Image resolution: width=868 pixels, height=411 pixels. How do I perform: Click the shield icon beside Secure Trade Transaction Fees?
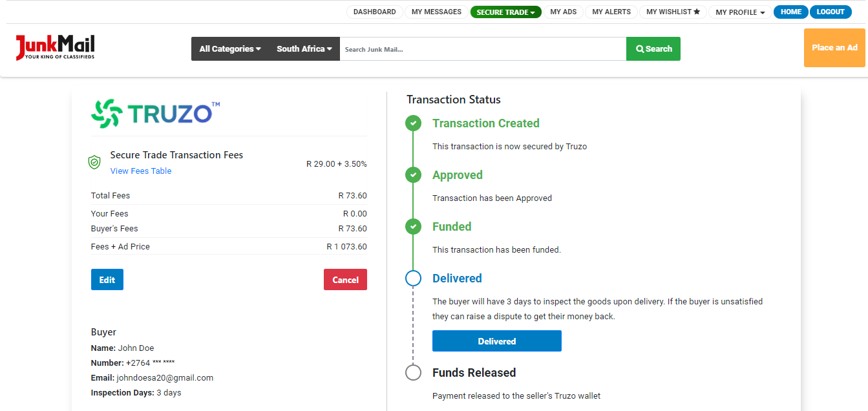click(x=94, y=162)
